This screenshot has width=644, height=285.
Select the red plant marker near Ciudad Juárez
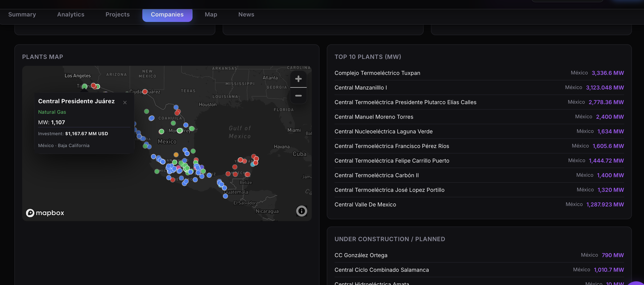point(145,92)
